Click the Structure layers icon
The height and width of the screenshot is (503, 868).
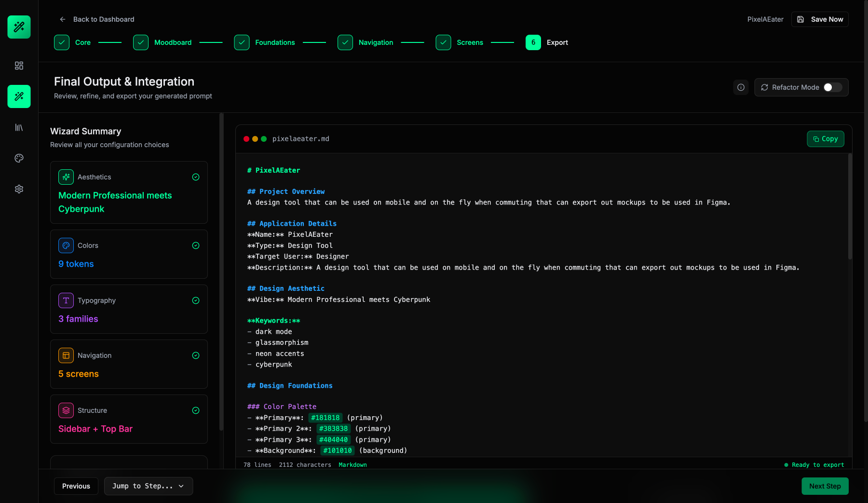click(66, 410)
